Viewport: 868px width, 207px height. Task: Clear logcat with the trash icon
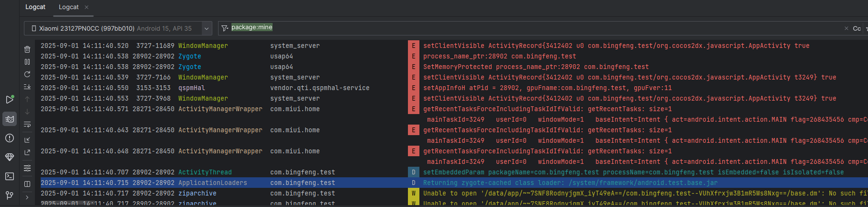click(x=27, y=49)
